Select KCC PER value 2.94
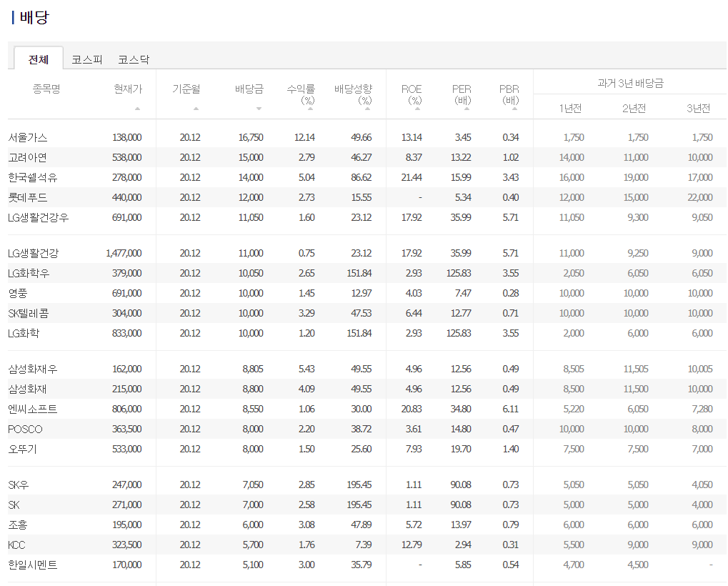The height and width of the screenshot is (586, 728). tap(463, 545)
